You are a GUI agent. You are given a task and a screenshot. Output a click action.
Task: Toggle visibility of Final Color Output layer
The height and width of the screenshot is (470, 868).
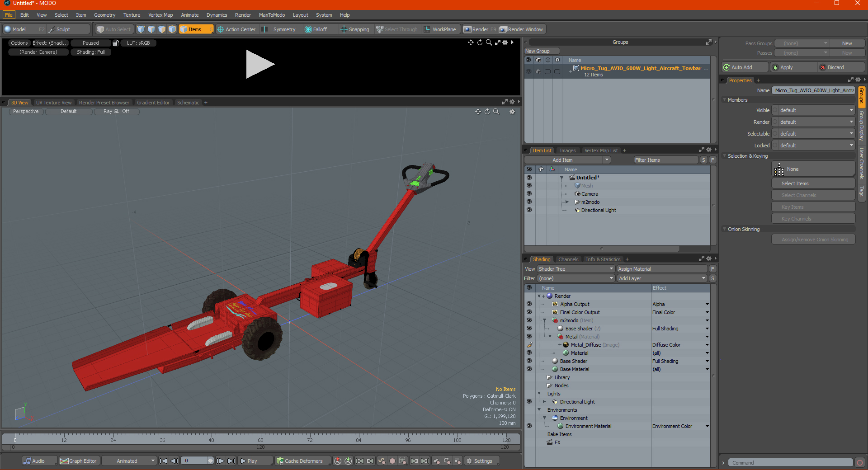529,312
